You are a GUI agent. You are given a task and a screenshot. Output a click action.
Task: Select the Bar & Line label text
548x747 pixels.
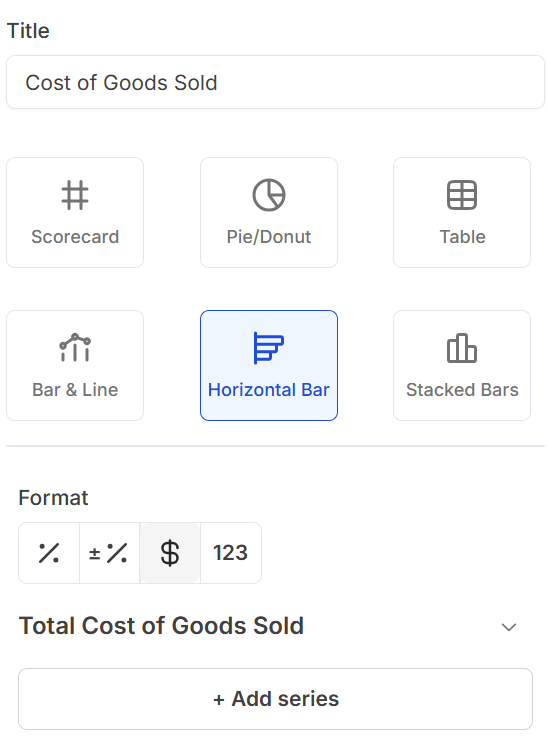point(75,390)
